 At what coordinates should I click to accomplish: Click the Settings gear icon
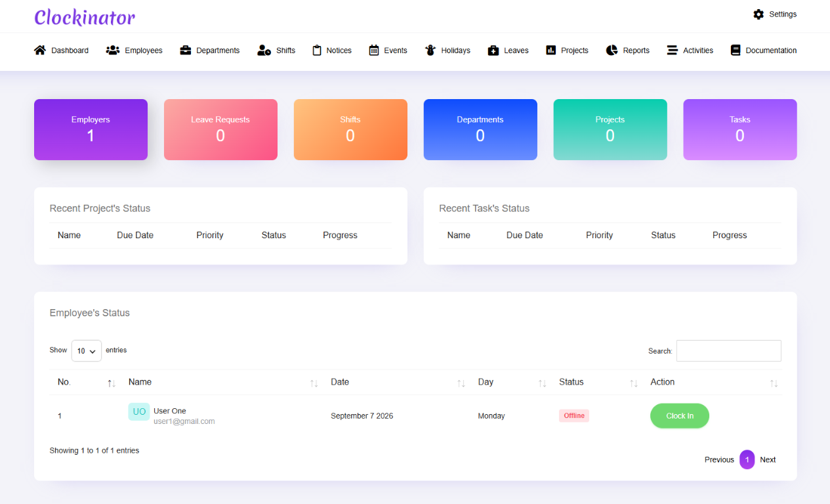point(758,14)
